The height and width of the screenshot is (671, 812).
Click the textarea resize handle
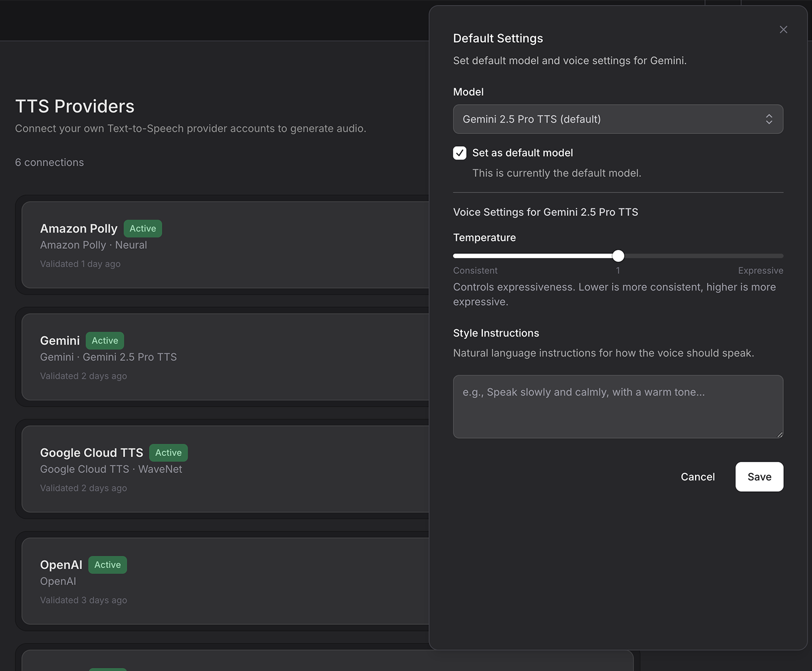point(780,435)
